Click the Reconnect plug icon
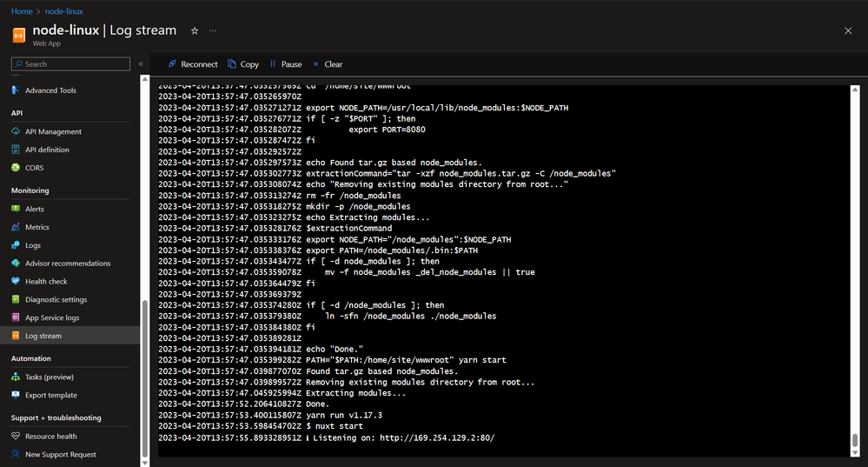This screenshot has height=467, width=868. (x=172, y=63)
